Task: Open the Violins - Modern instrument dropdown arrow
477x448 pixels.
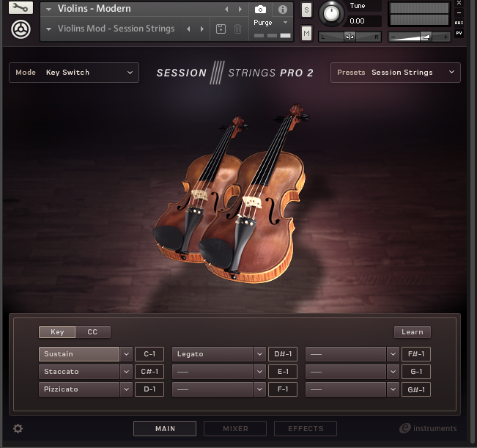Action: tap(48, 10)
